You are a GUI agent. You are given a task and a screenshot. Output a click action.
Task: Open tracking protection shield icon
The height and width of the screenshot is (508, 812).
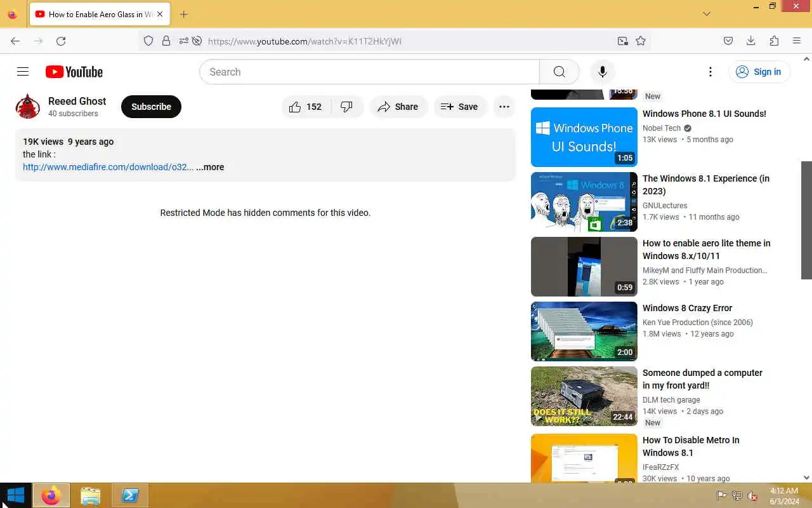pyautogui.click(x=148, y=41)
